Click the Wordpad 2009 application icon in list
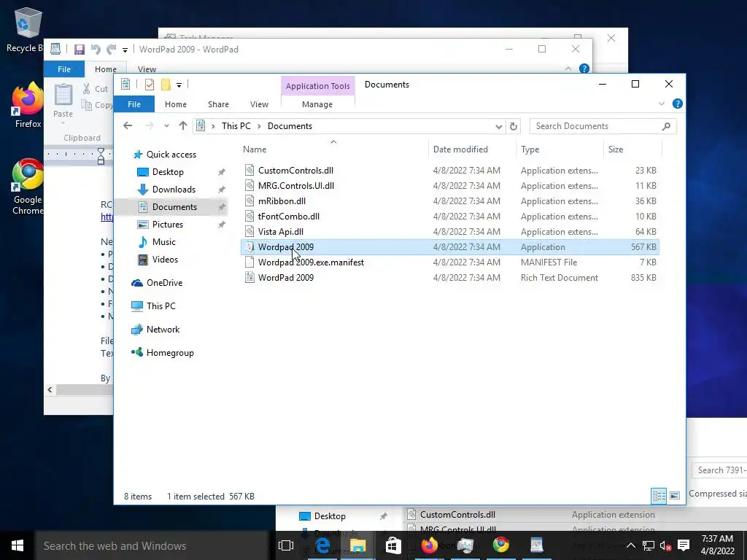The image size is (747, 560). click(x=249, y=246)
